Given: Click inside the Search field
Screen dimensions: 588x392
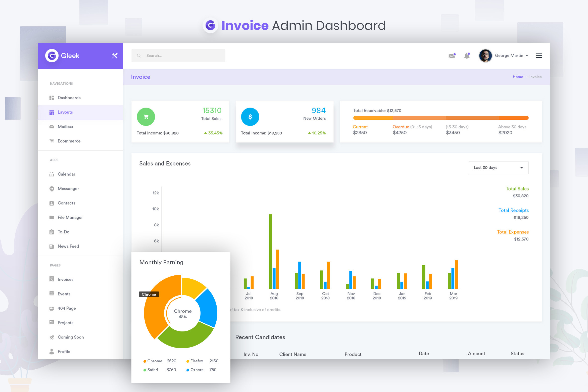Looking at the screenshot, I should (178, 55).
